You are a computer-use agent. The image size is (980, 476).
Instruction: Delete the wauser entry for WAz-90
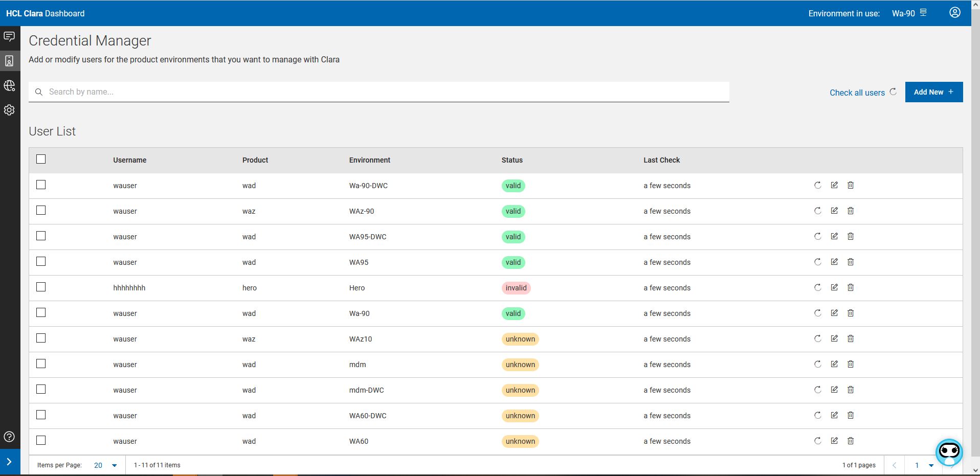coord(851,211)
